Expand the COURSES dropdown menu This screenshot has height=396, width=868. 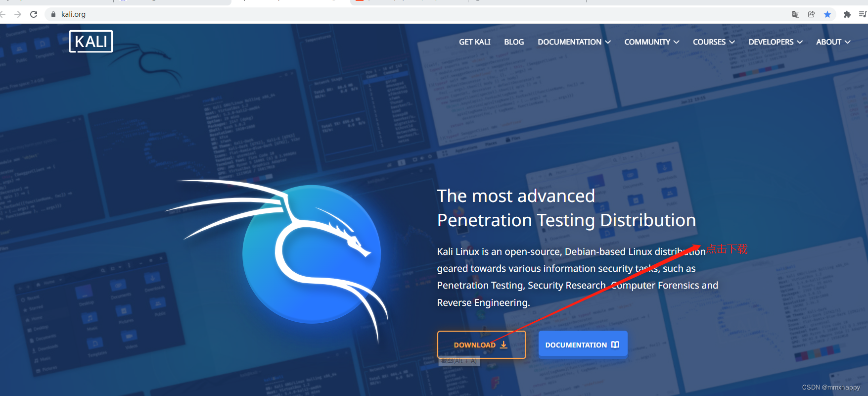[714, 42]
